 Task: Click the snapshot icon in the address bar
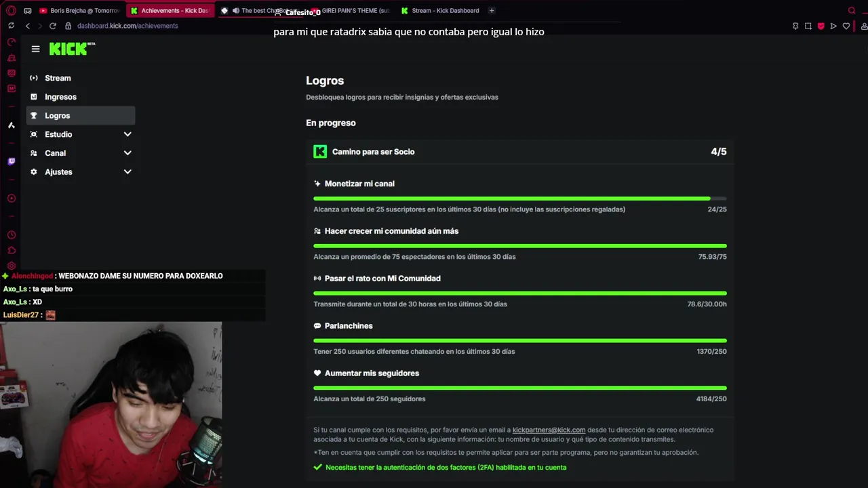tap(808, 26)
